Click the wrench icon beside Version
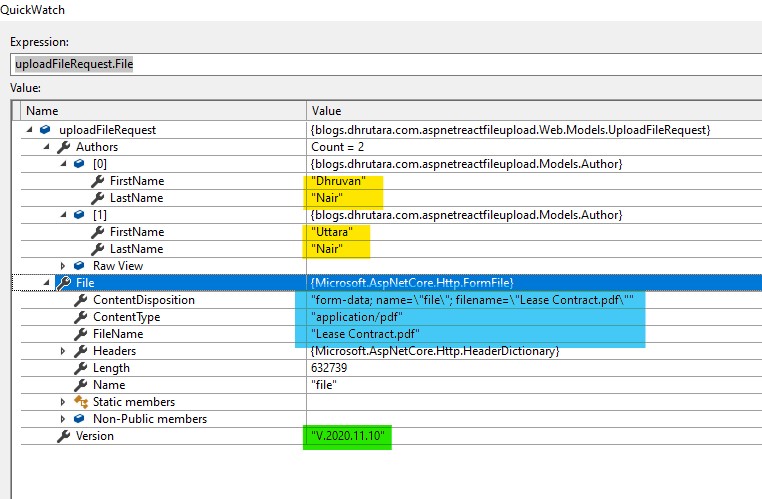762x499 pixels. (64, 436)
